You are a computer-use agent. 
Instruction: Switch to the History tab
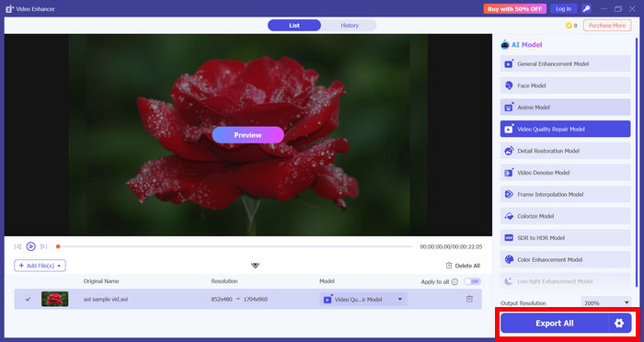(x=350, y=26)
